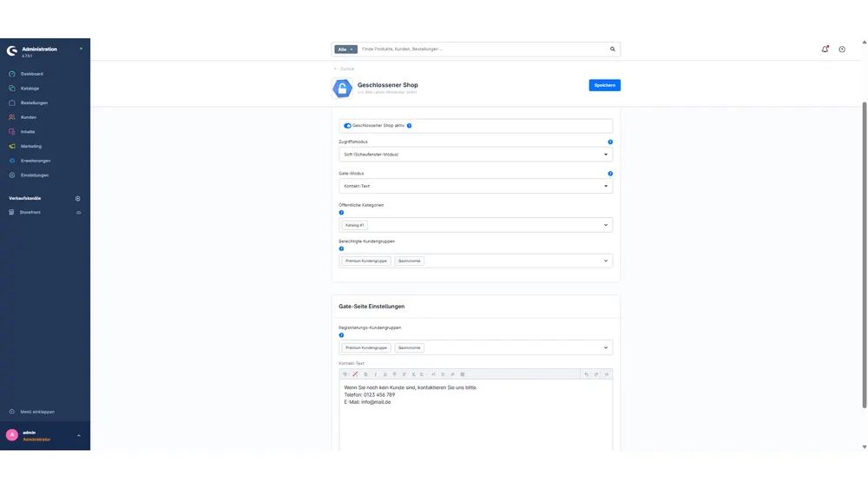Insert a table in Kontakt-Text editor

[x=463, y=374]
